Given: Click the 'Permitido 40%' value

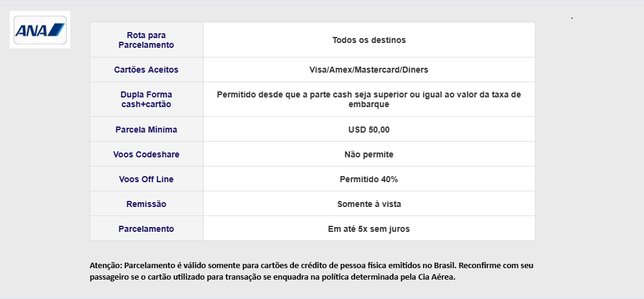Looking at the screenshot, I should click(369, 179).
